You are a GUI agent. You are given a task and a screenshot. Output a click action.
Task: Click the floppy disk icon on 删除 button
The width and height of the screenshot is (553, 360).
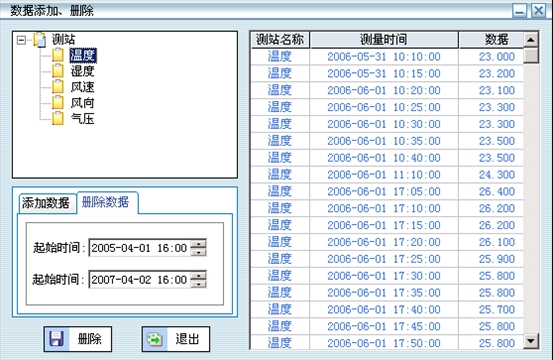pyautogui.click(x=57, y=339)
